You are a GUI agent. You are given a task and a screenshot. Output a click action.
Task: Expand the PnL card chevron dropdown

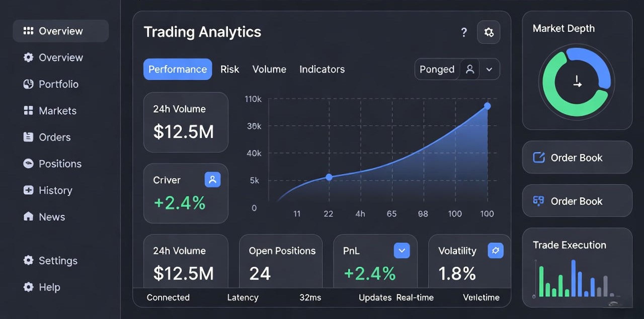tap(402, 251)
